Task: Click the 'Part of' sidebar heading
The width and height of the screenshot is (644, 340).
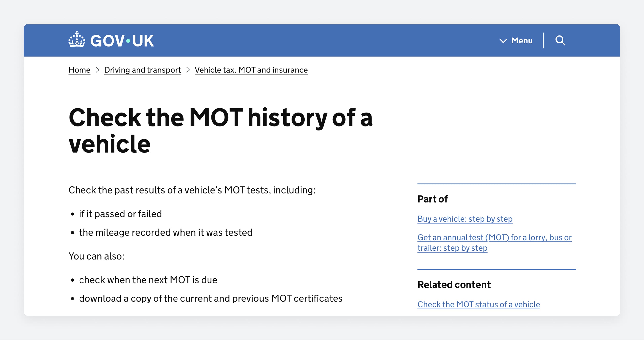Action: [x=433, y=199]
